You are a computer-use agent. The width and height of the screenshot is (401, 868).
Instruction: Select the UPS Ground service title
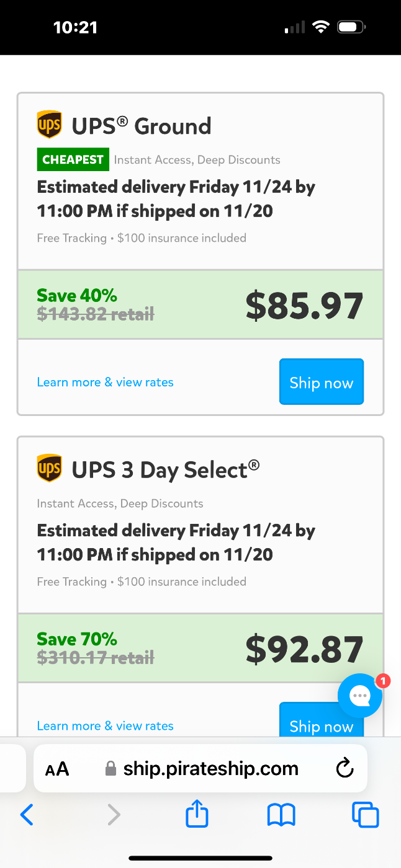tap(142, 126)
